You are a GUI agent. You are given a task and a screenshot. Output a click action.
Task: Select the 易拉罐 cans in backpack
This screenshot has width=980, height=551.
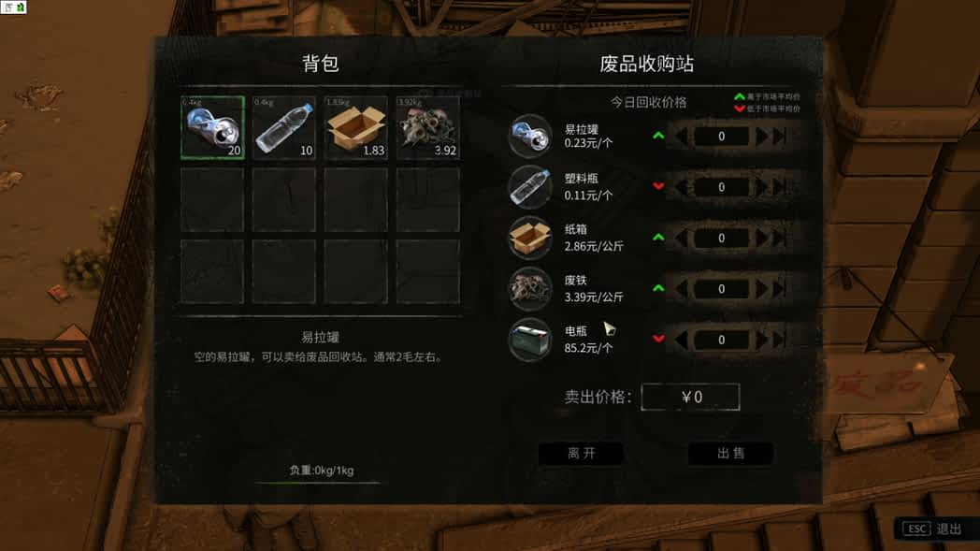tap(212, 127)
